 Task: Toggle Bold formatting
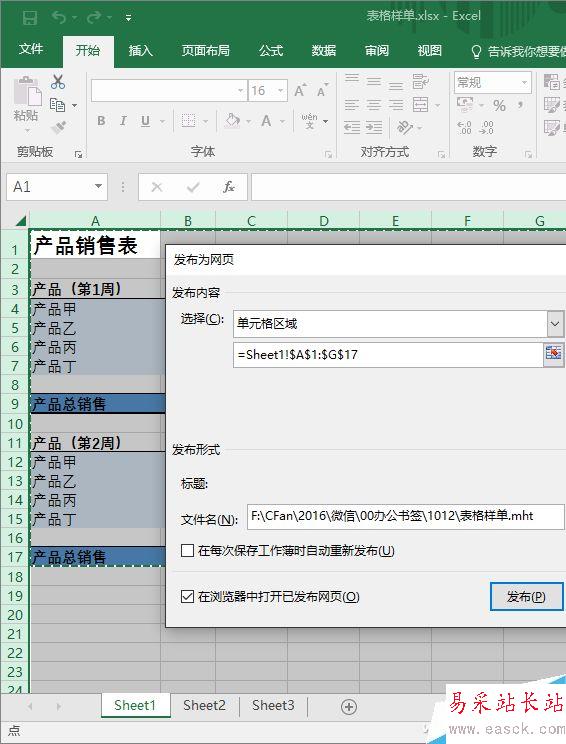tap(101, 121)
